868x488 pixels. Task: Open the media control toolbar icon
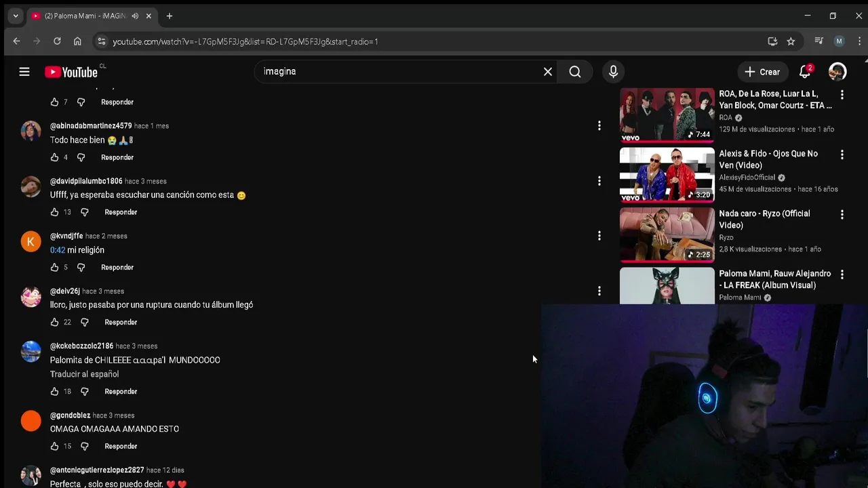[x=818, y=41]
